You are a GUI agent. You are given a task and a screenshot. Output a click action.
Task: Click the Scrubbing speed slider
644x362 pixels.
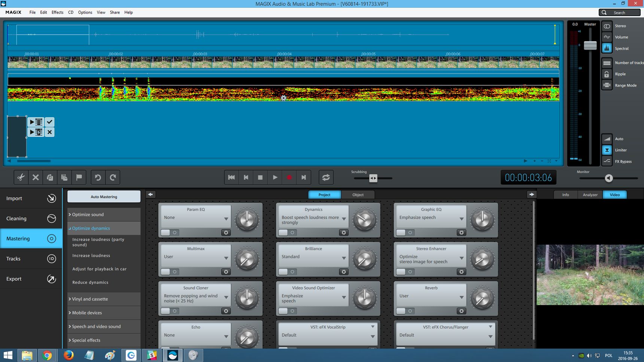pyautogui.click(x=373, y=178)
